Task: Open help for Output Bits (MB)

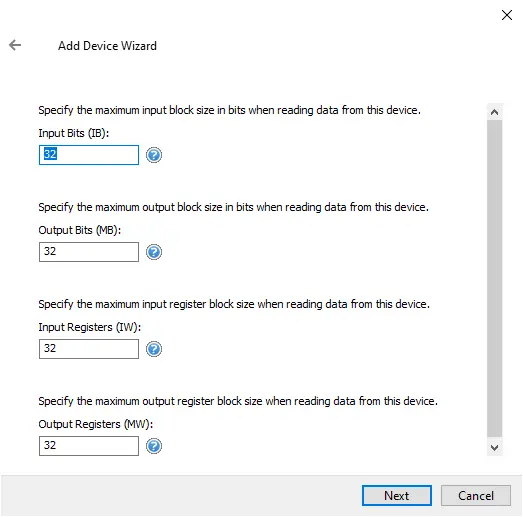Action: point(154,252)
